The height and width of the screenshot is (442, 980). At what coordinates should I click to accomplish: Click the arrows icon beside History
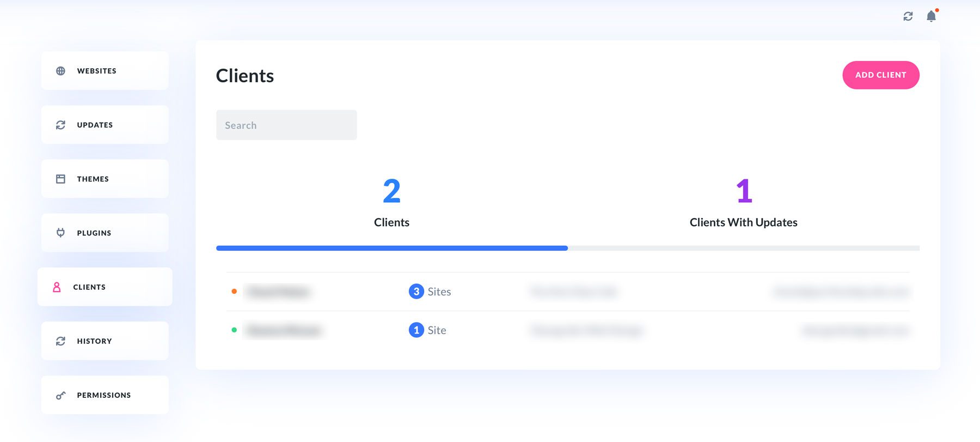pyautogui.click(x=60, y=341)
